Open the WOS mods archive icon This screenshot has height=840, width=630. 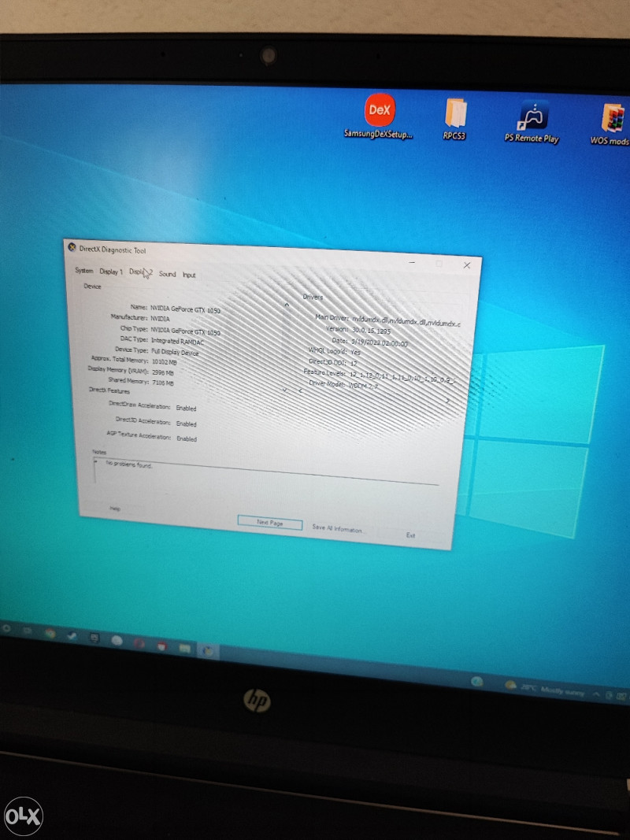coord(611,124)
